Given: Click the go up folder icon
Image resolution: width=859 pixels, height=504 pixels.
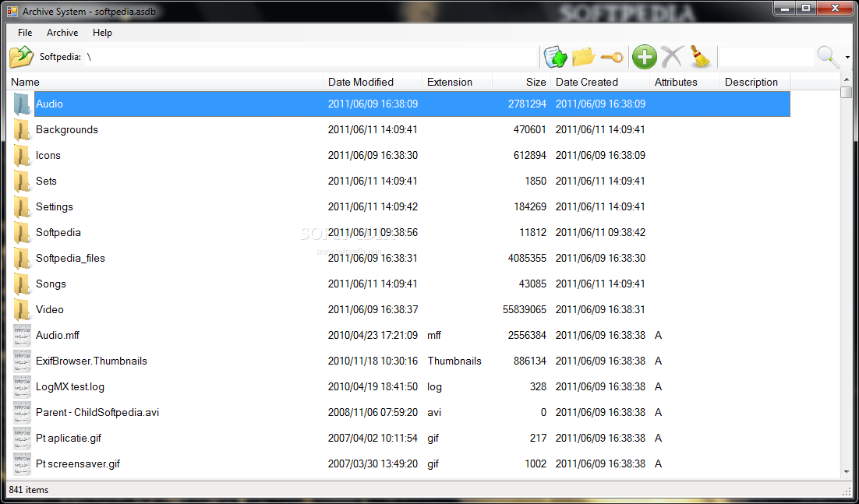Looking at the screenshot, I should [22, 57].
